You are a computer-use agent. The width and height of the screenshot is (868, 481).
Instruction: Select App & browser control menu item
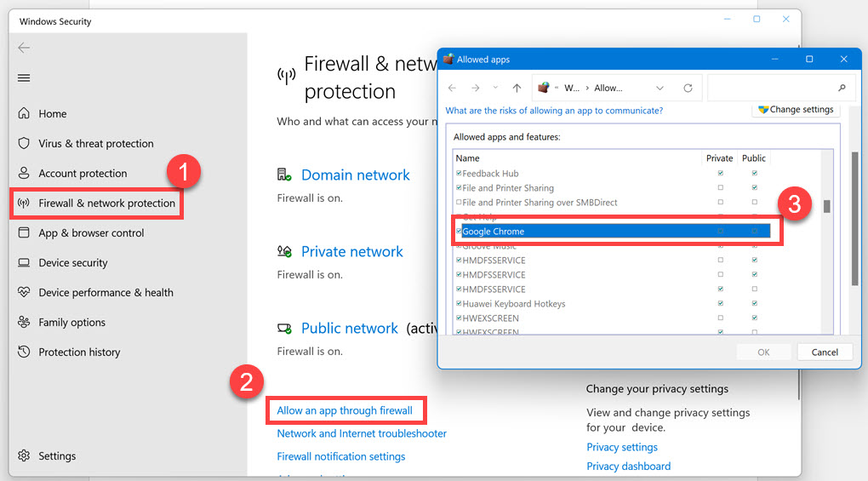click(91, 233)
